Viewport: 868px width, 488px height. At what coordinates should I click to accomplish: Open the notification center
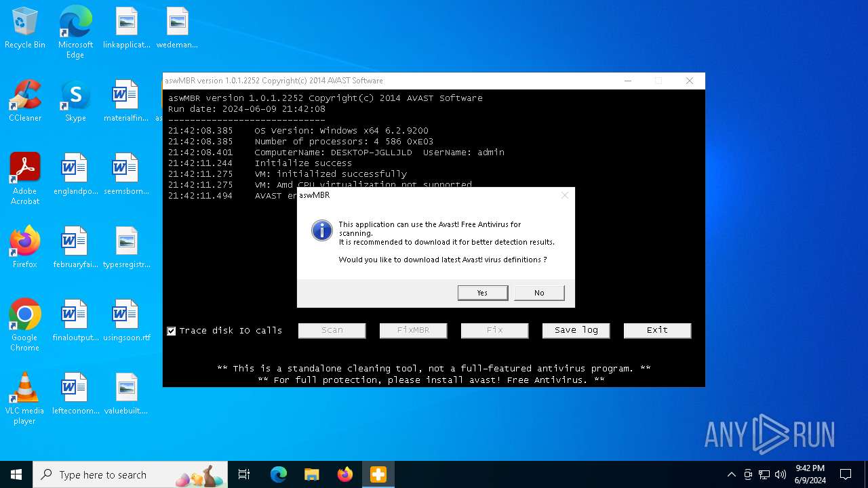[846, 474]
